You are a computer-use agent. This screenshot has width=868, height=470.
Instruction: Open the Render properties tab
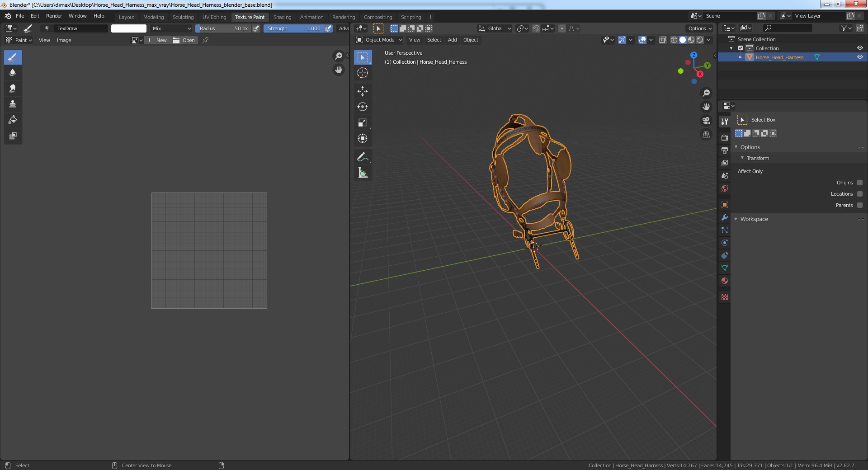(725, 137)
